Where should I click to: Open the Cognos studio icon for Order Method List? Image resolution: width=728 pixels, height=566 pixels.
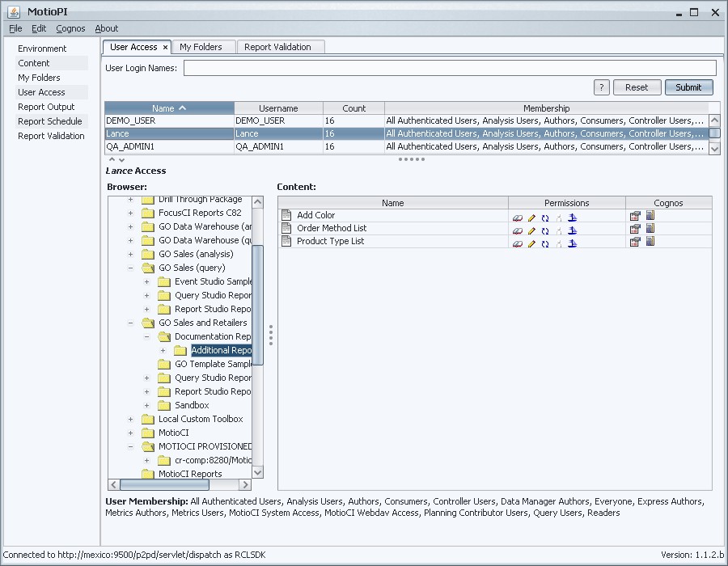[x=650, y=228]
